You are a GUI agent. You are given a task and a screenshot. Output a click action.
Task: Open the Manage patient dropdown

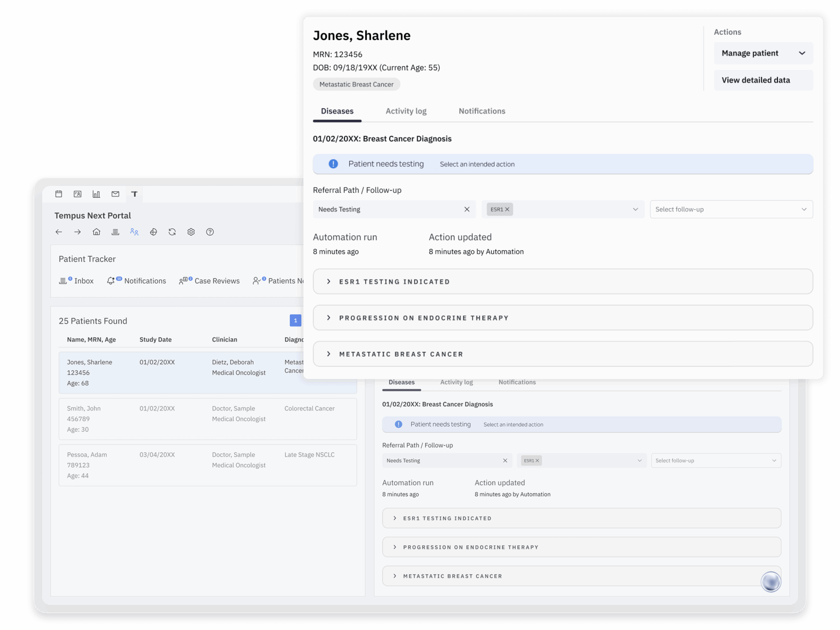tap(763, 53)
